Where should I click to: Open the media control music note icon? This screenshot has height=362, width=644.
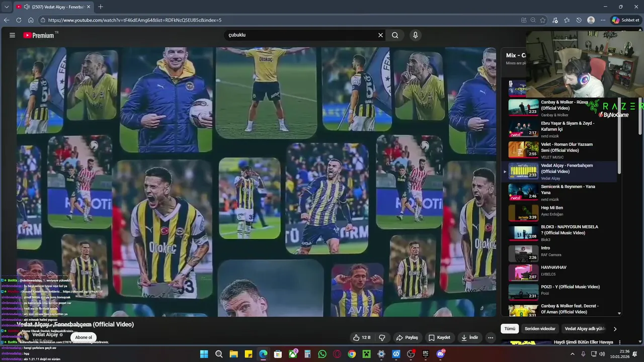click(x=555, y=20)
